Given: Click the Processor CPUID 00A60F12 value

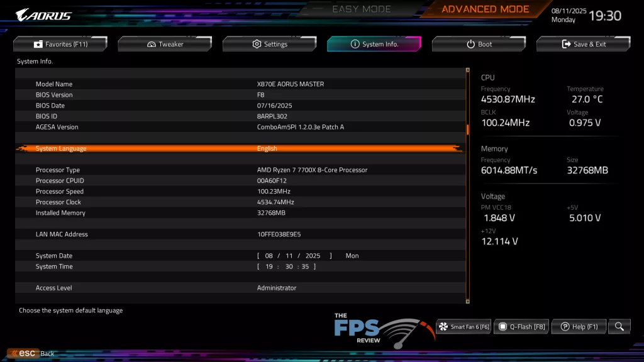Looking at the screenshot, I should point(272,180).
